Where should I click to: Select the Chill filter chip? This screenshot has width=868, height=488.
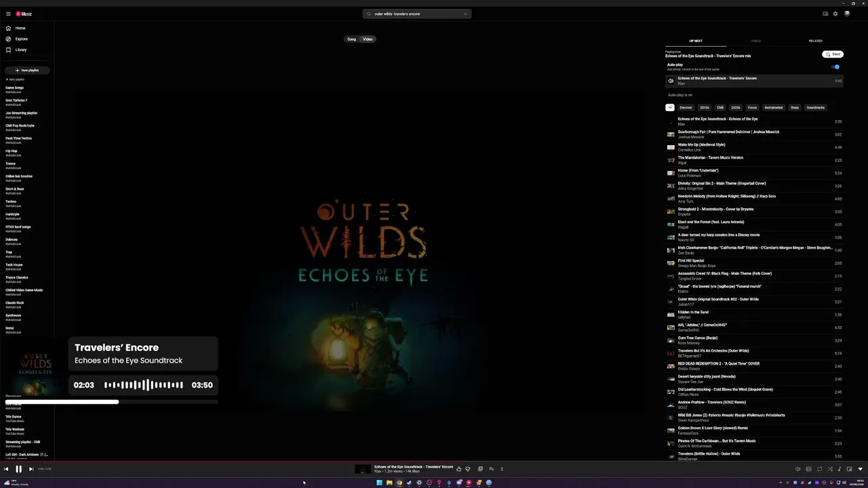click(x=720, y=108)
